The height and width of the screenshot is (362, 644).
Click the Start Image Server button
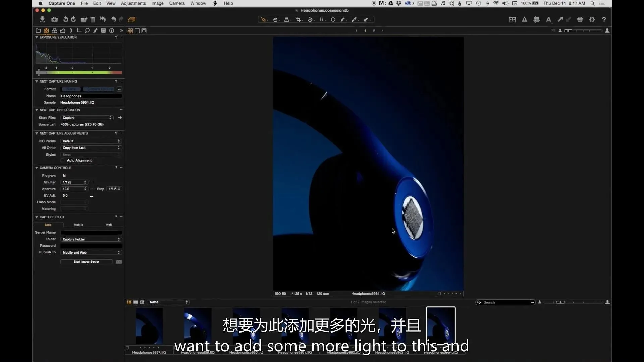click(x=86, y=262)
